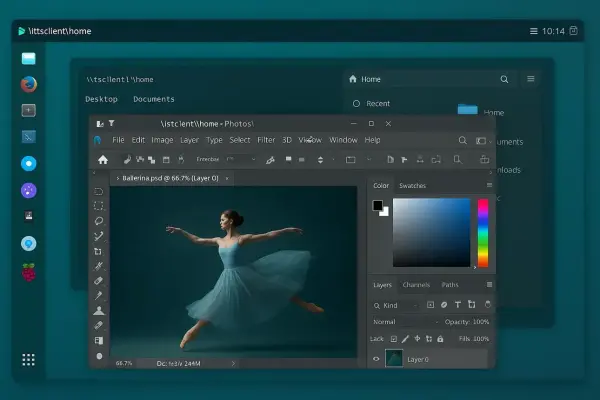Switch to the Channels tab
This screenshot has height=400, width=600.
[x=416, y=285]
